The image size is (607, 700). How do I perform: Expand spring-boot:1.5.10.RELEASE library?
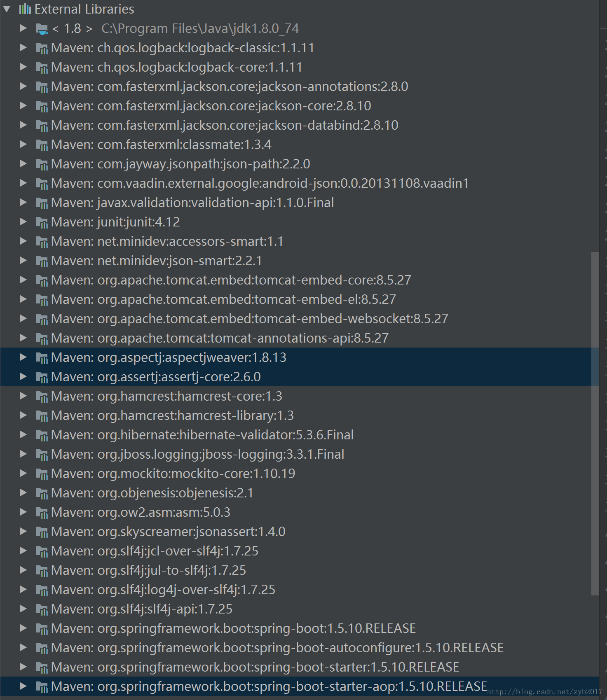click(23, 628)
